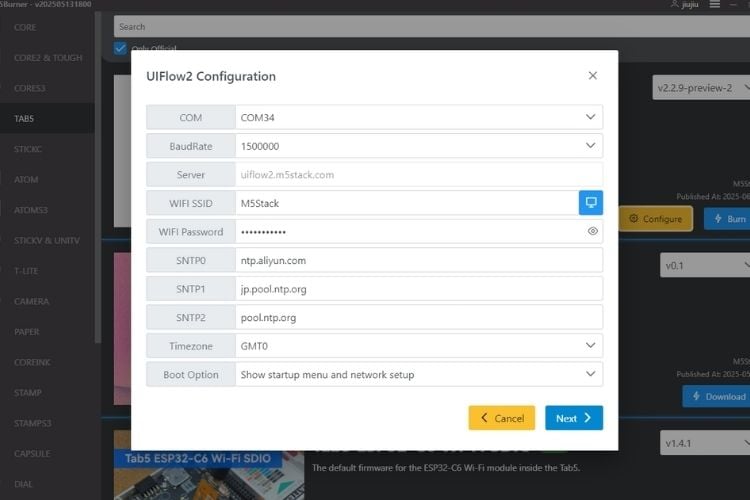Open Tab5 ESP32-C6 Wi-Fi SDIO thumbnail
The width and height of the screenshot is (750, 500).
[209, 465]
